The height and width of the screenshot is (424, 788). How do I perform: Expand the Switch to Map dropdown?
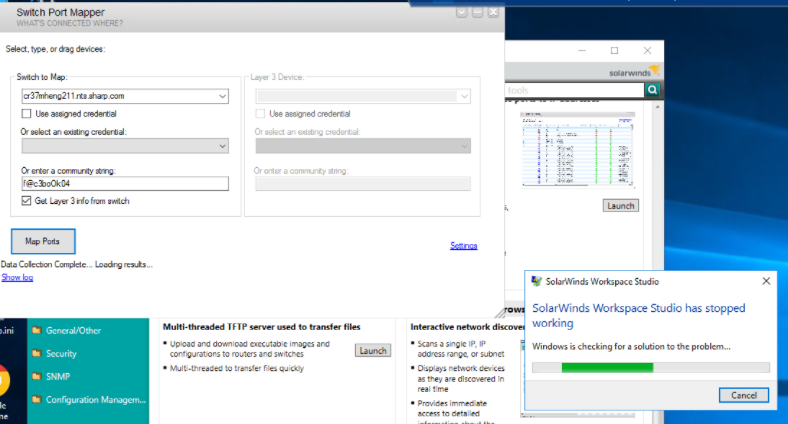222,96
